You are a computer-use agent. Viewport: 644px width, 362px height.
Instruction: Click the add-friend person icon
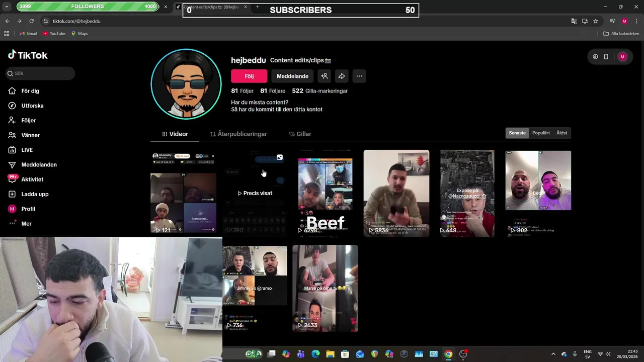point(325,76)
